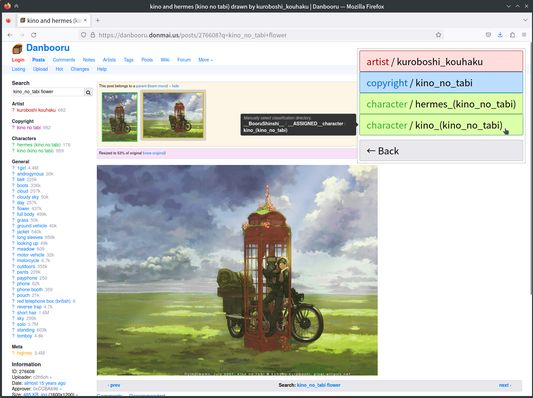
Task: Open the portrait parent post thumbnail
Action: click(x=120, y=117)
